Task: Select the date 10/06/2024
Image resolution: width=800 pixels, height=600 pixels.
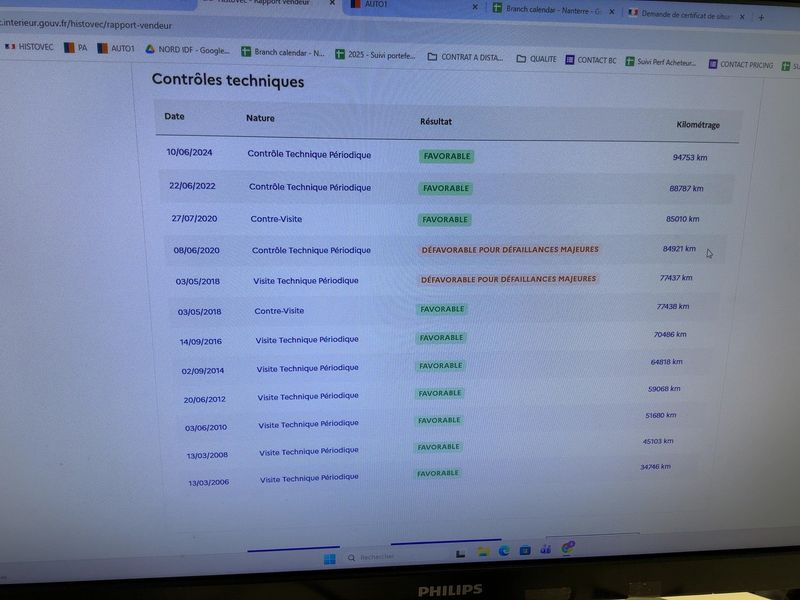Action: tap(189, 152)
